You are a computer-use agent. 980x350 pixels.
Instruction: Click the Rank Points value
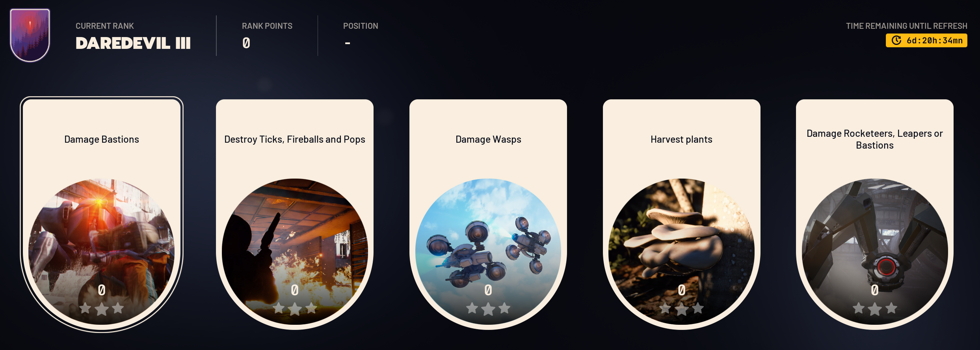pos(246,43)
